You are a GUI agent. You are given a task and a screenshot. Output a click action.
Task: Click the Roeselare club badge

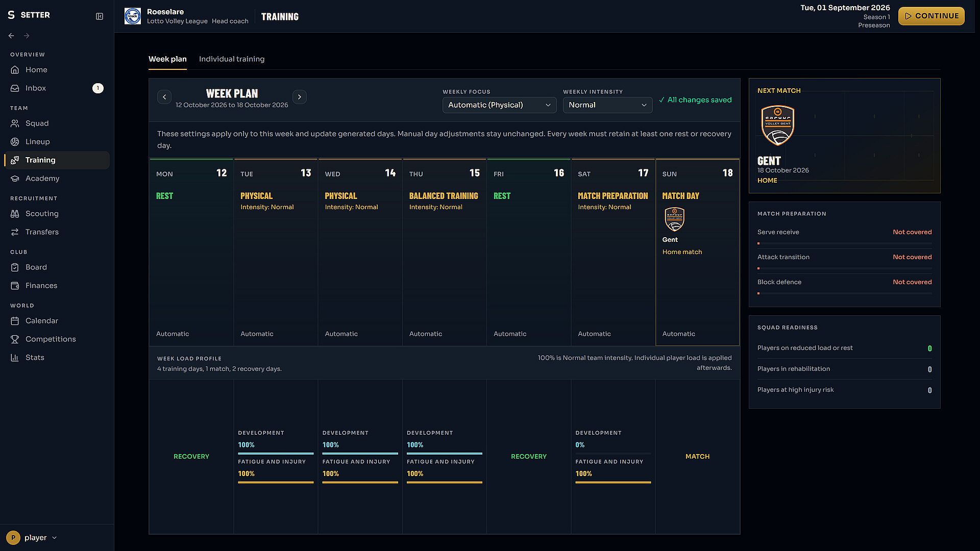[x=133, y=16]
